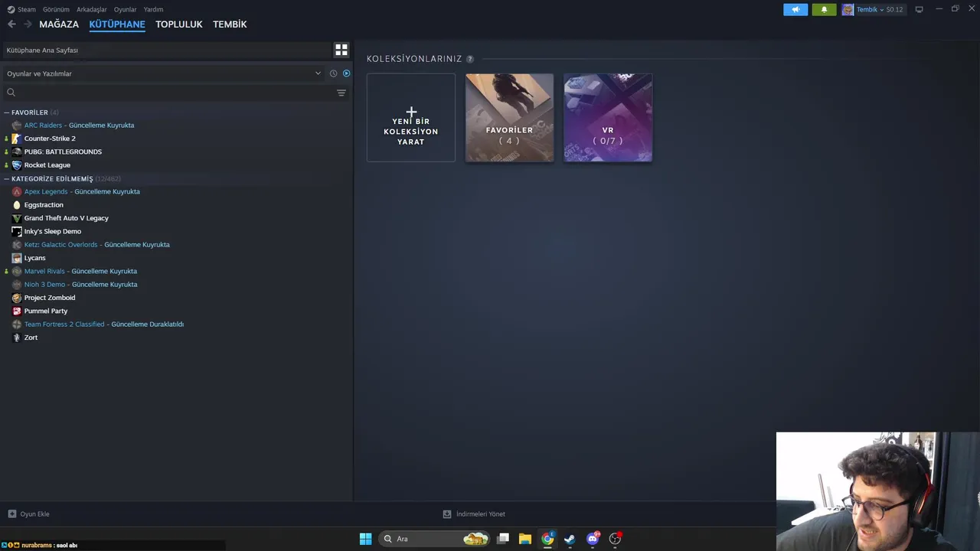
Task: Go to the MAĞAZA tab
Action: [59, 24]
